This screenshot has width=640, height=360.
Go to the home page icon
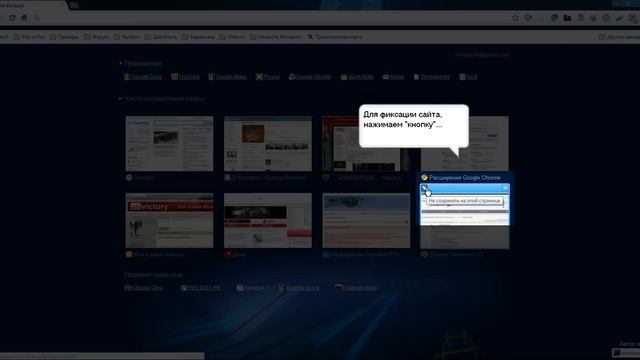(24, 18)
